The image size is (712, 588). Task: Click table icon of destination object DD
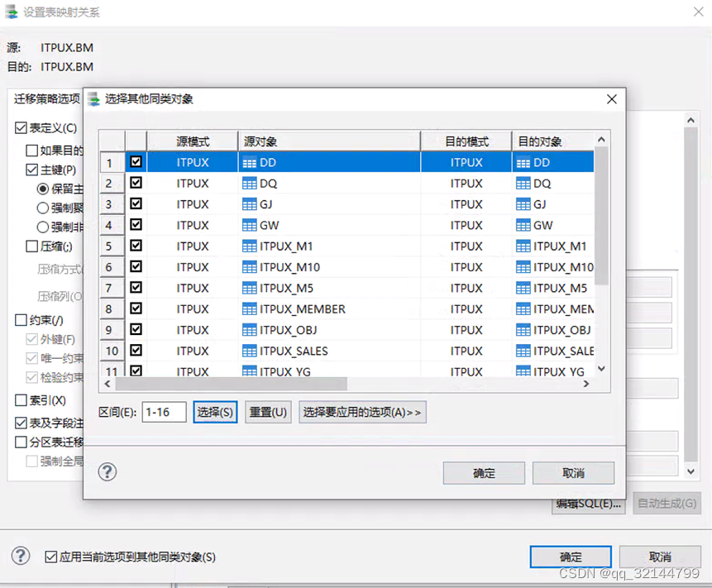pyautogui.click(x=523, y=163)
